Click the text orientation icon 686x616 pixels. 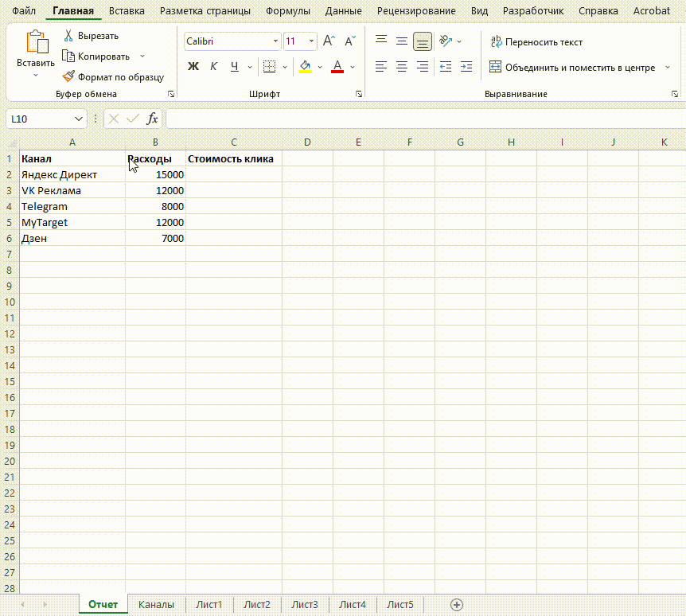pyautogui.click(x=445, y=41)
